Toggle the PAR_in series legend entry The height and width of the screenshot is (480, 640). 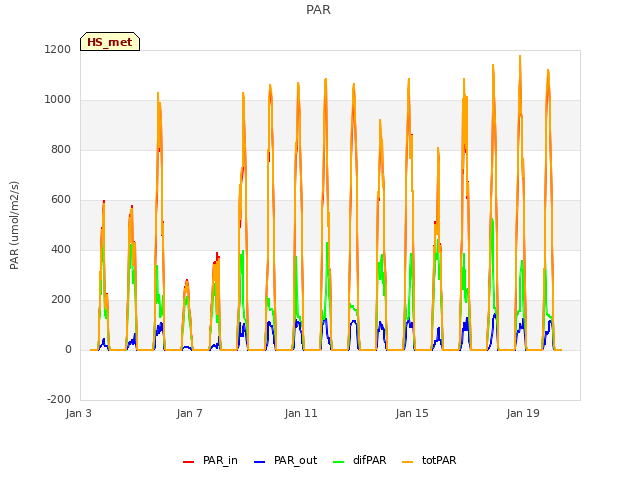[210, 460]
